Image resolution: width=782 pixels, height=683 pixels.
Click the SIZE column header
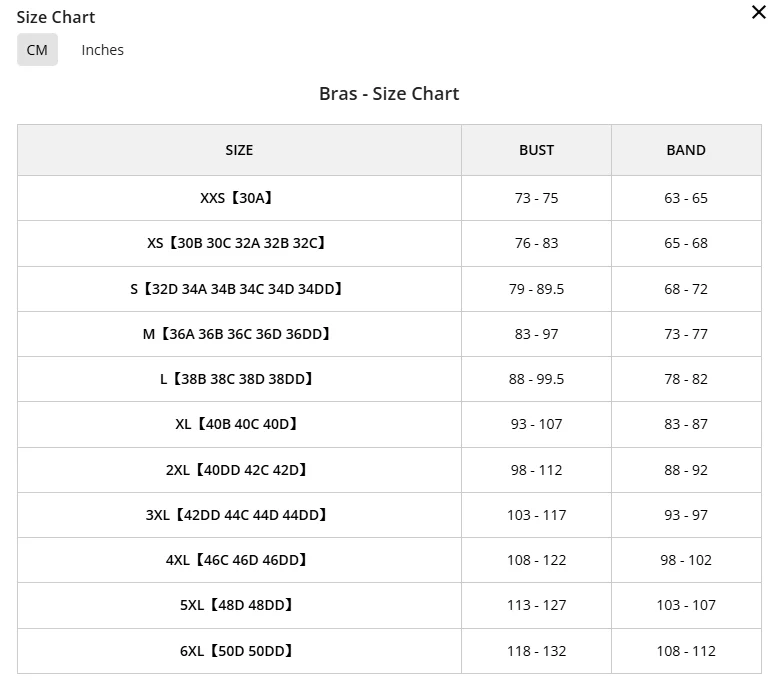click(239, 150)
